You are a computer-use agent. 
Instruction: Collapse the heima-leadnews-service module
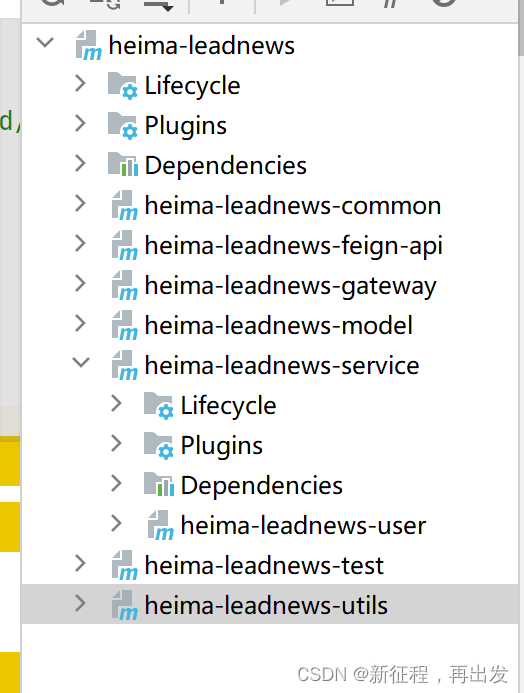(x=81, y=362)
